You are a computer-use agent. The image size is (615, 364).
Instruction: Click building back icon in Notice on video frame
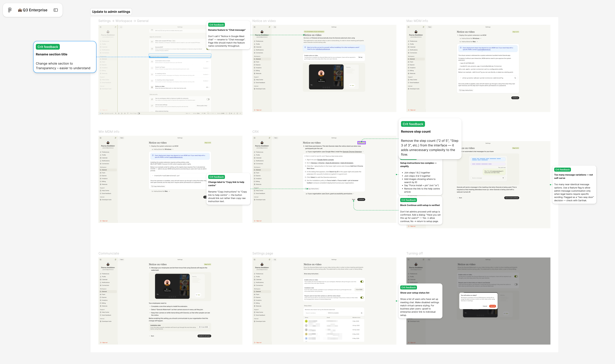coord(274,27)
